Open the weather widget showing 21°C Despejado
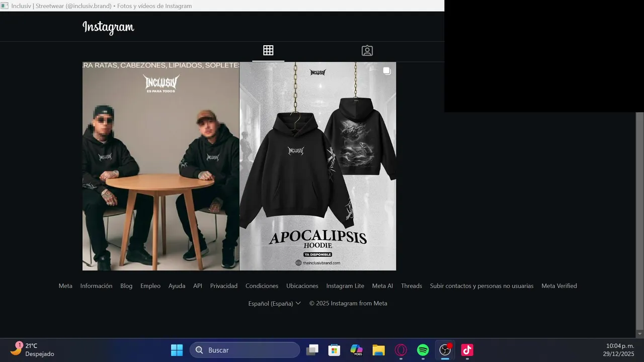Image resolution: width=644 pixels, height=362 pixels. coord(33,350)
